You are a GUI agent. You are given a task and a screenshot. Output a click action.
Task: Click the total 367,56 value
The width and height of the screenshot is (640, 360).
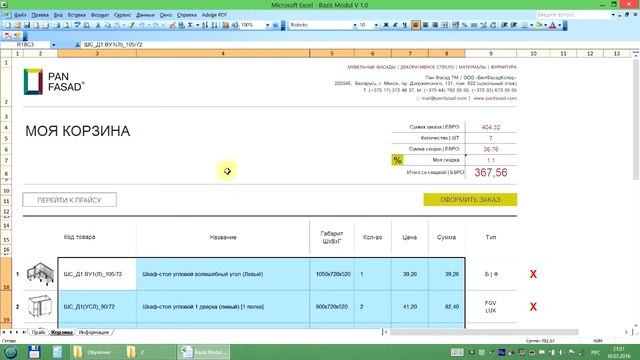(x=491, y=173)
